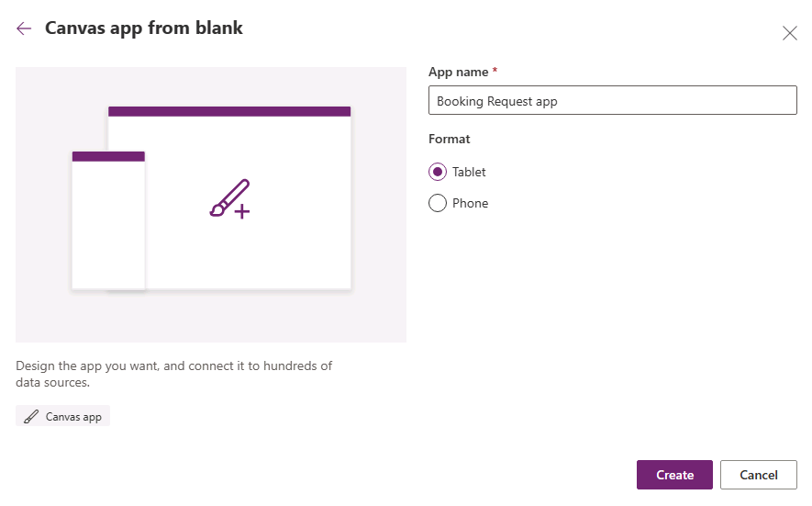Click the Canvas app from blank heading

point(143,28)
